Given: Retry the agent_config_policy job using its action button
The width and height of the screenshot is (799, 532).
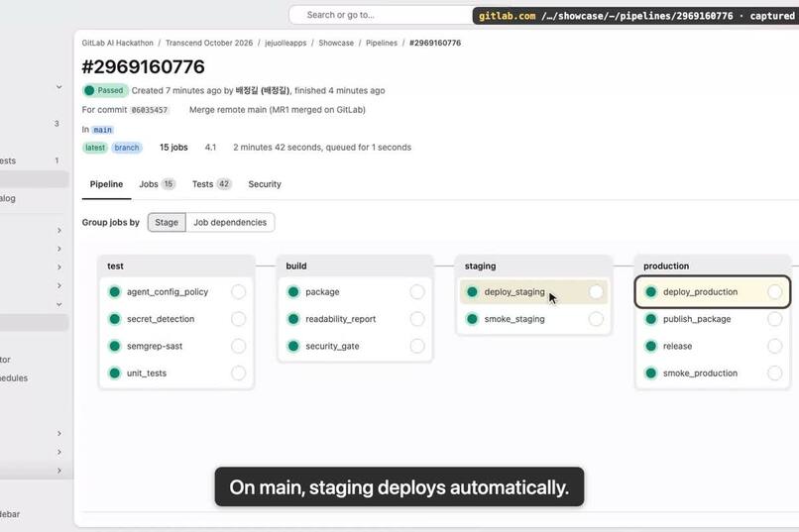Looking at the screenshot, I should pos(238,291).
